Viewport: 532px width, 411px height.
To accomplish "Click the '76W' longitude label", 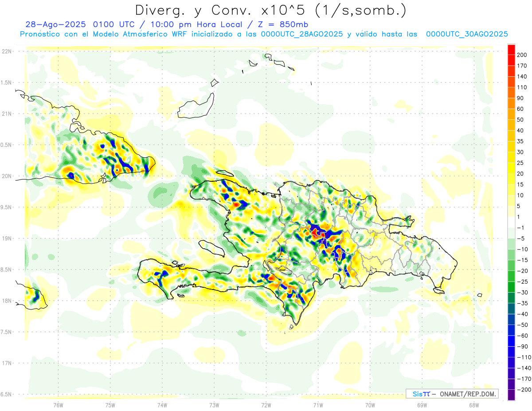I will point(58,405).
